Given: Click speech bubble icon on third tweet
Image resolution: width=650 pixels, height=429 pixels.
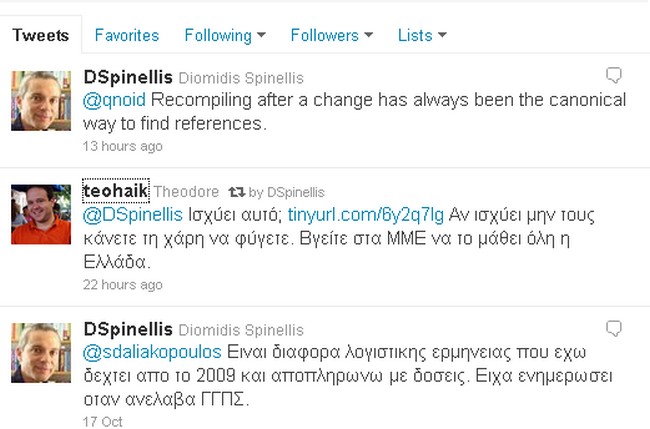Looking at the screenshot, I should pyautogui.click(x=615, y=328).
